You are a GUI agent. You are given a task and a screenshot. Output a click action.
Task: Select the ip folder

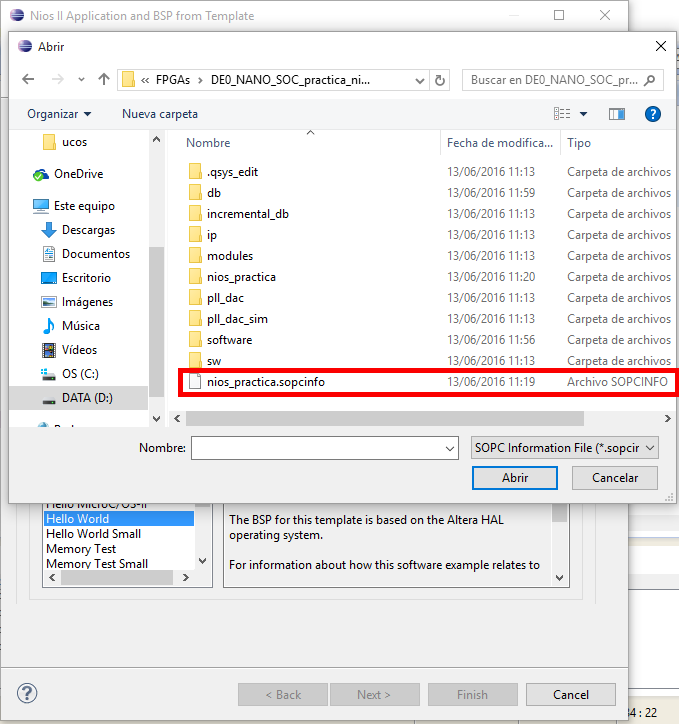click(x=211, y=235)
